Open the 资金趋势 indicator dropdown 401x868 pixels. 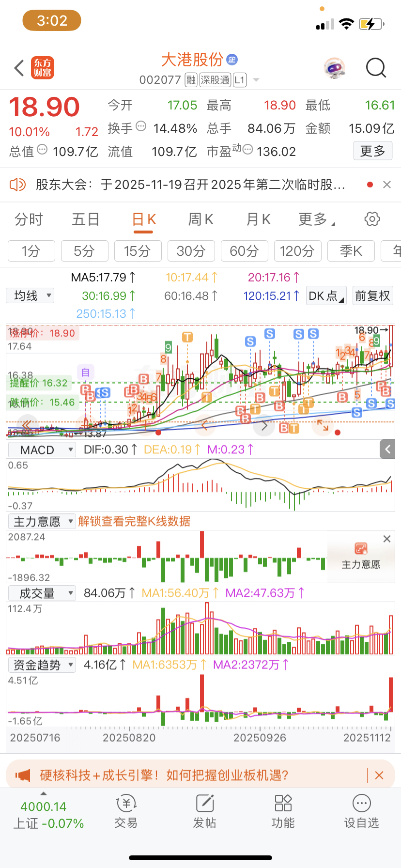click(x=42, y=665)
